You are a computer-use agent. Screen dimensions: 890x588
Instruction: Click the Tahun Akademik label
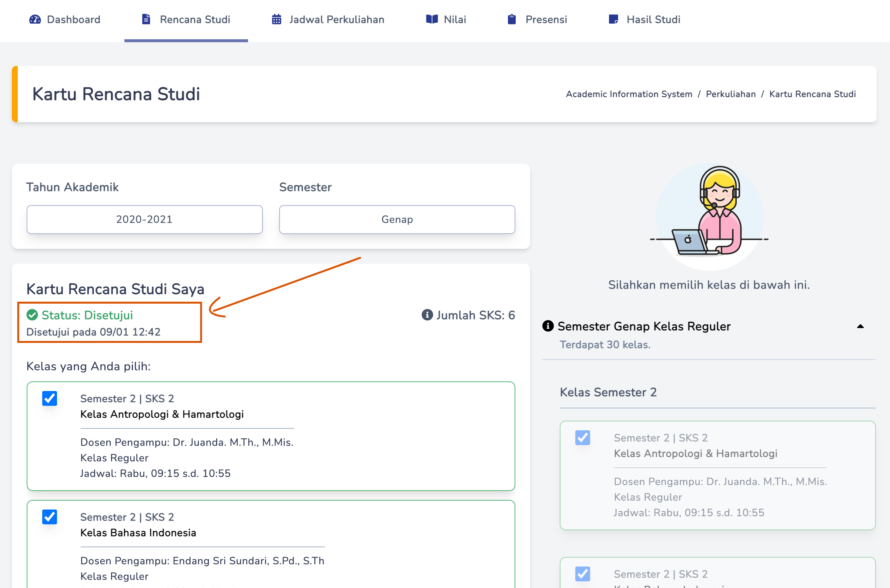click(x=72, y=187)
